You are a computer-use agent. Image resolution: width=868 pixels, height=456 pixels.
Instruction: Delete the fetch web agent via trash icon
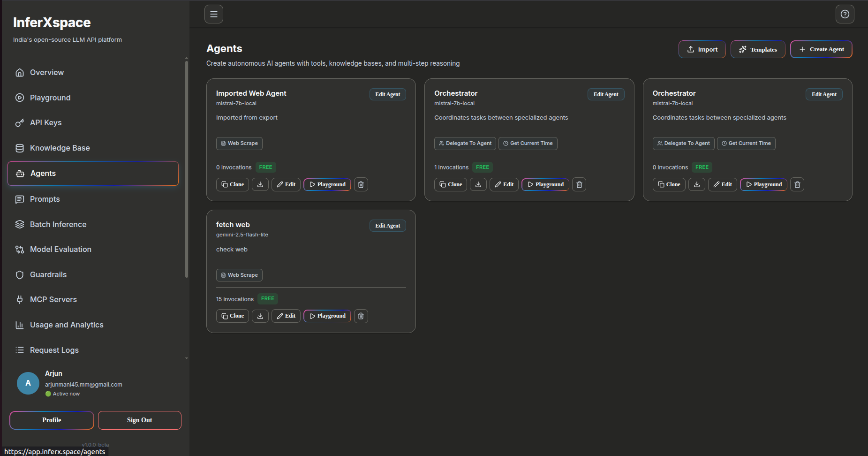[361, 316]
